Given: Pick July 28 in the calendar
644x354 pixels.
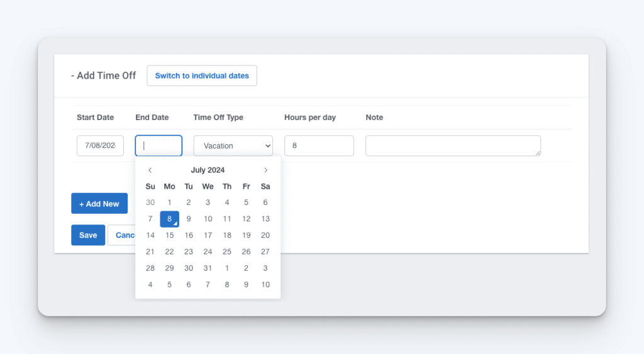Looking at the screenshot, I should click(150, 268).
